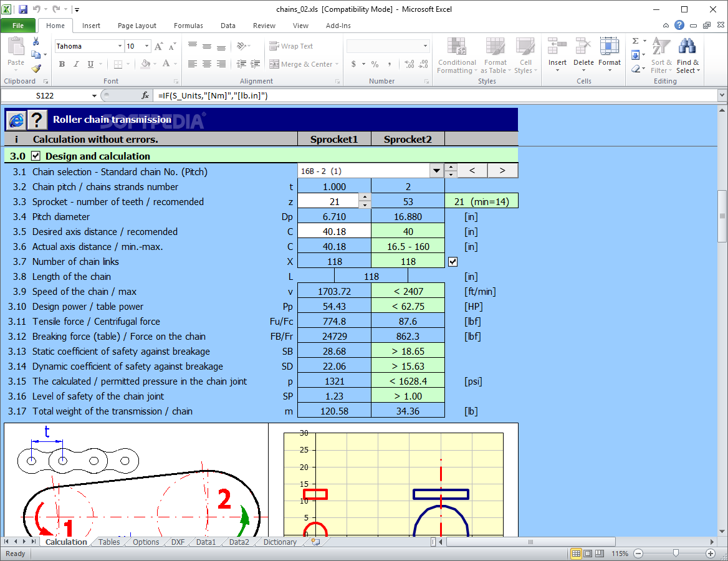Toggle Italic formatting
728x561 pixels.
(x=76, y=64)
